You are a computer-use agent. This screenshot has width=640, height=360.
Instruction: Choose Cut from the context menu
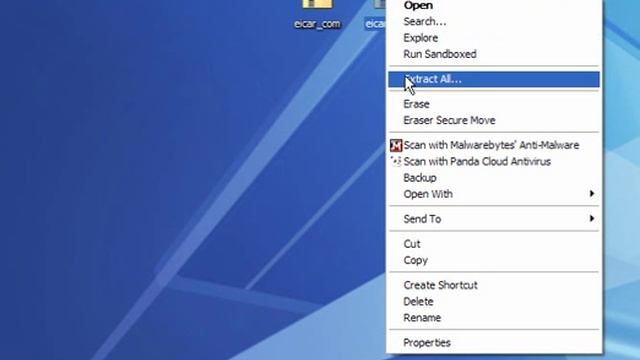(493, 244)
